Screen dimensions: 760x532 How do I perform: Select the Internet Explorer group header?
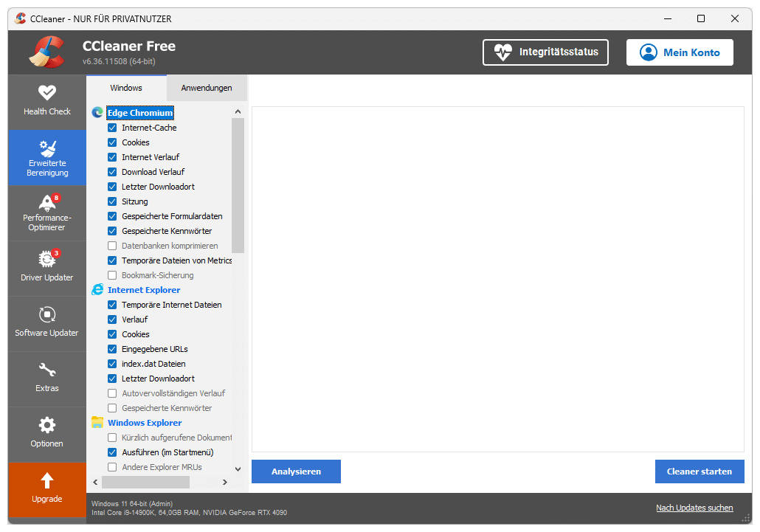click(x=144, y=290)
